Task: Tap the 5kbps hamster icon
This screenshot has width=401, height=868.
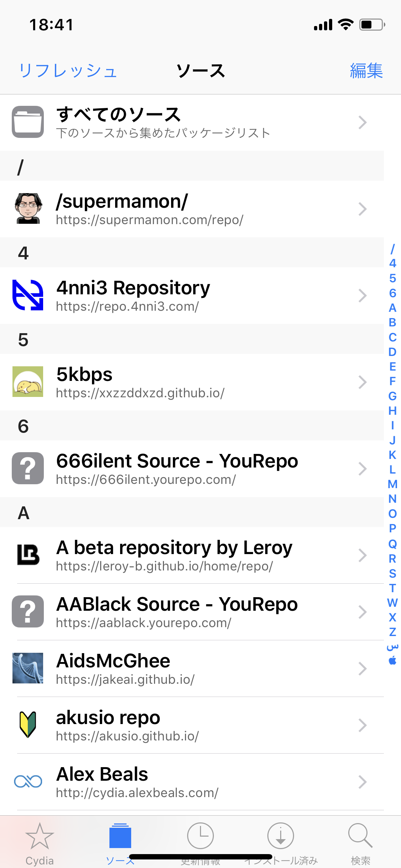Action: point(28,382)
